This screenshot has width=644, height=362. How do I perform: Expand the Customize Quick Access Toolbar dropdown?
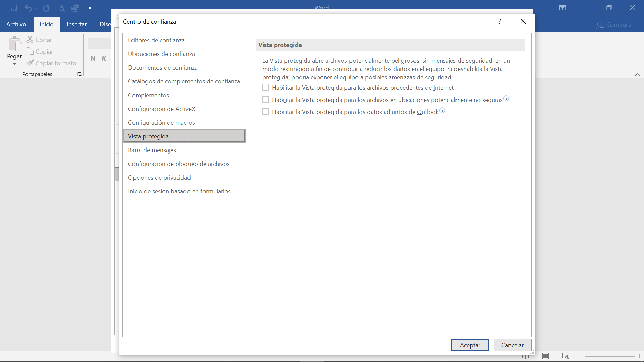point(90,8)
